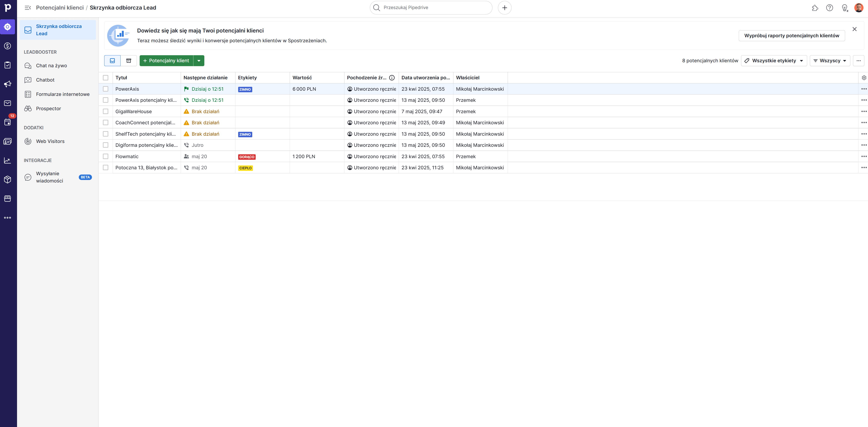Open the Leads target icon in sidebar
This screenshot has height=427, width=868.
(x=7, y=27)
